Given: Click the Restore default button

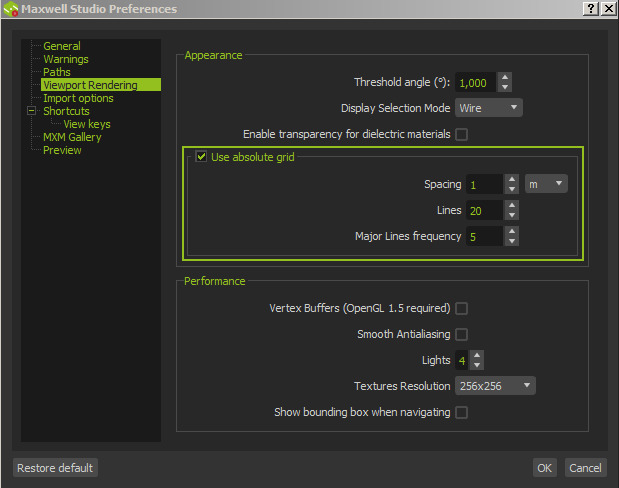Looking at the screenshot, I should point(55,468).
